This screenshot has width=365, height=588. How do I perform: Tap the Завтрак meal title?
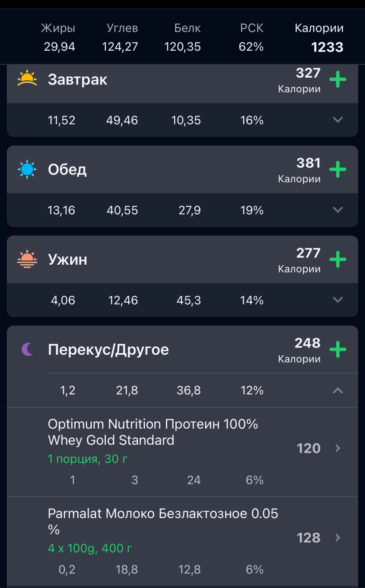coord(78,80)
